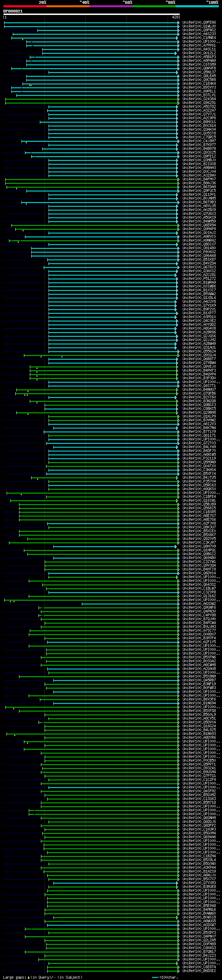The width and height of the screenshot is (222, 980).
Task: Open hit UniRef100_A3Z2A7
Action: (199, 110)
